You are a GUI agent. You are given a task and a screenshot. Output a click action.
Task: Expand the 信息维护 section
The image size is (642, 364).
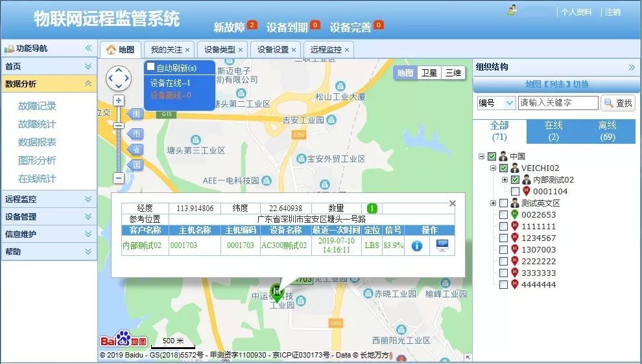coord(88,234)
